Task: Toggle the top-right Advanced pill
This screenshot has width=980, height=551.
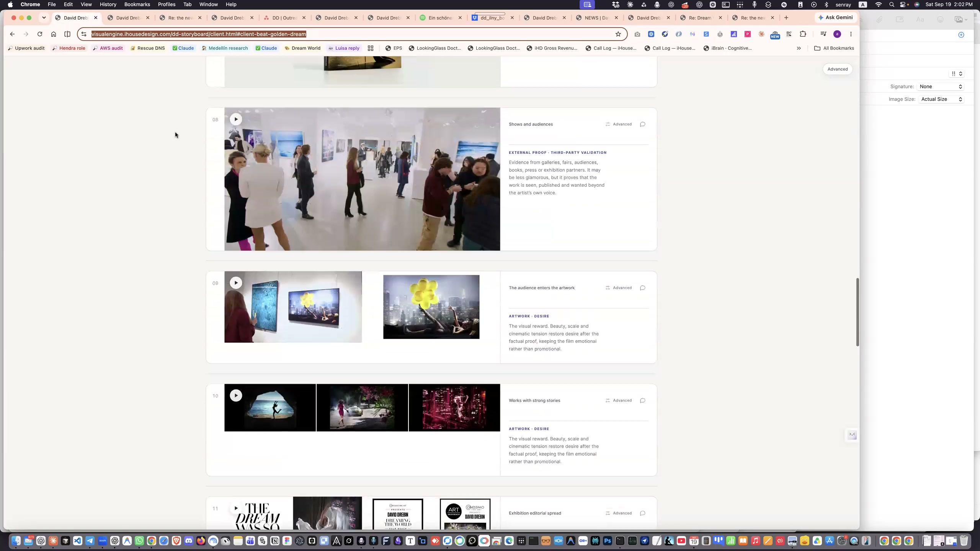Action: pyautogui.click(x=838, y=69)
